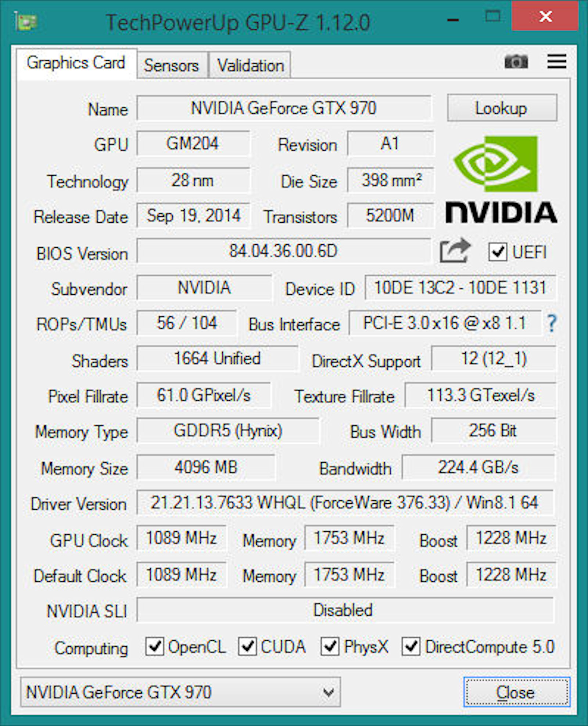Click the Name field NVIDIA GeForce GTX 970
The image size is (588, 726).
pos(284,108)
